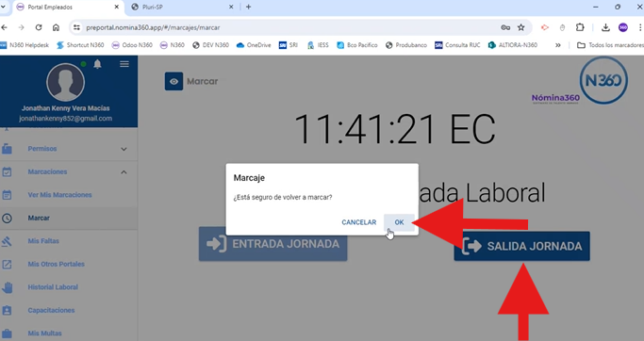Open the tab search dropdown arrow
Screen dimensions: 644x341
tap(3, 7)
